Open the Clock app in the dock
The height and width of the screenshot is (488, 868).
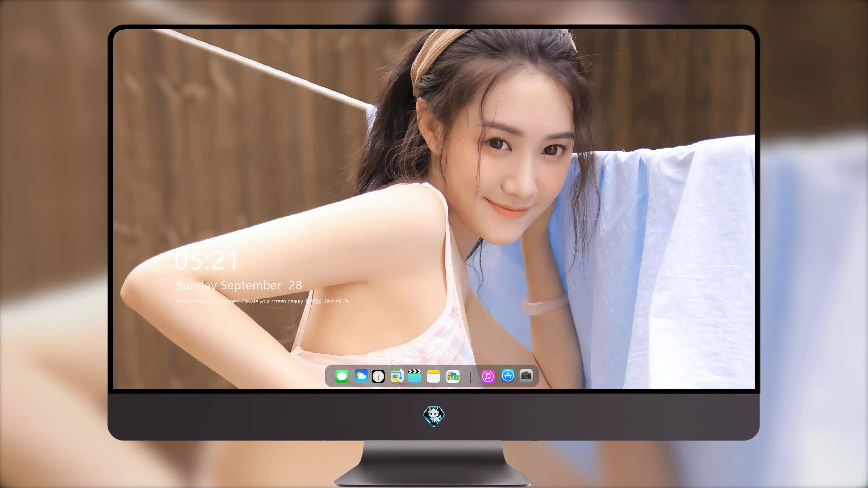pyautogui.click(x=378, y=376)
